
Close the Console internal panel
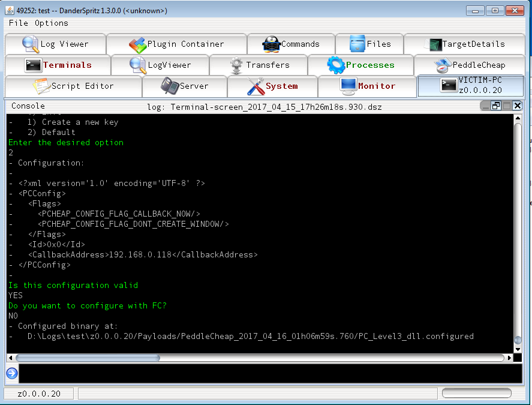pyautogui.click(x=517, y=106)
